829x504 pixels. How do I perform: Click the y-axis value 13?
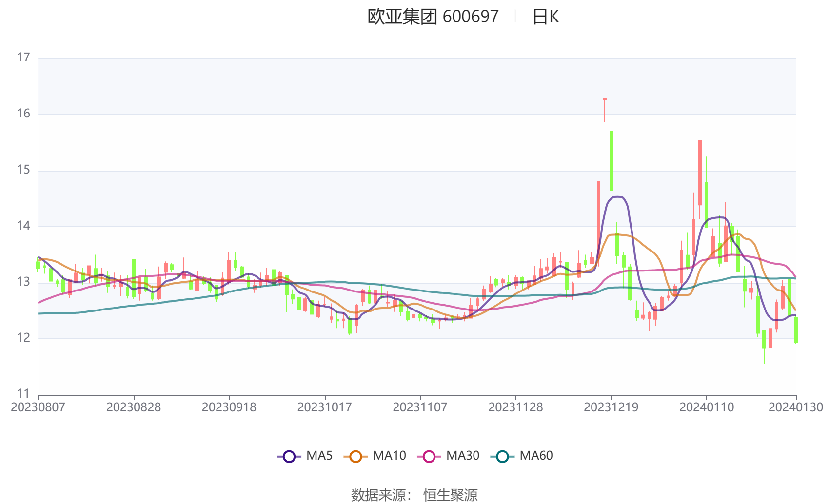click(23, 282)
